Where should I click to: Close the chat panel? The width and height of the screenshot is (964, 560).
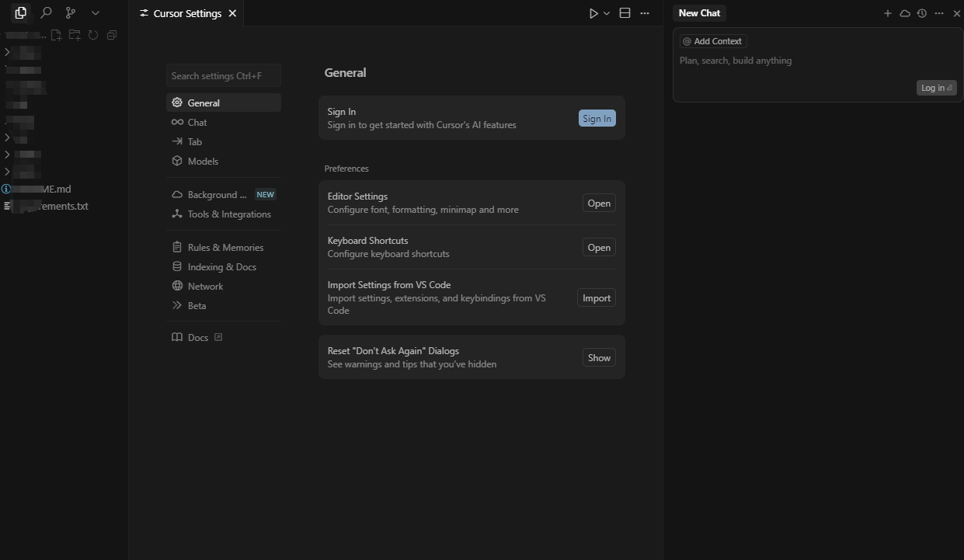click(x=957, y=13)
